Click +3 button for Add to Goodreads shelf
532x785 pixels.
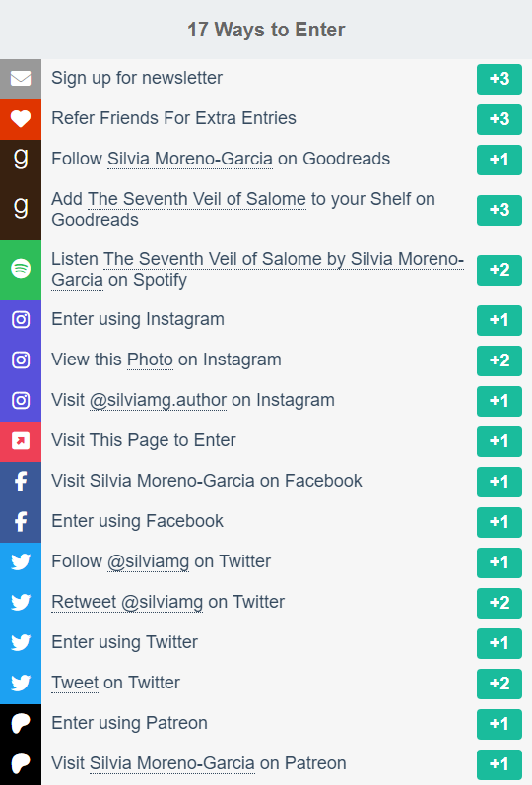[499, 210]
